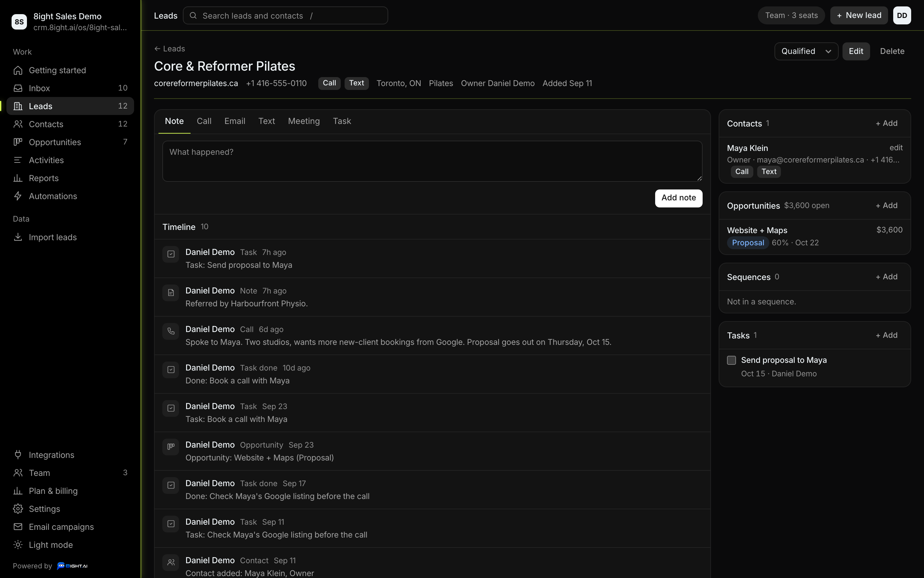Open the Opportunities kanban icon in sidebar
The image size is (924, 578).
point(18,142)
